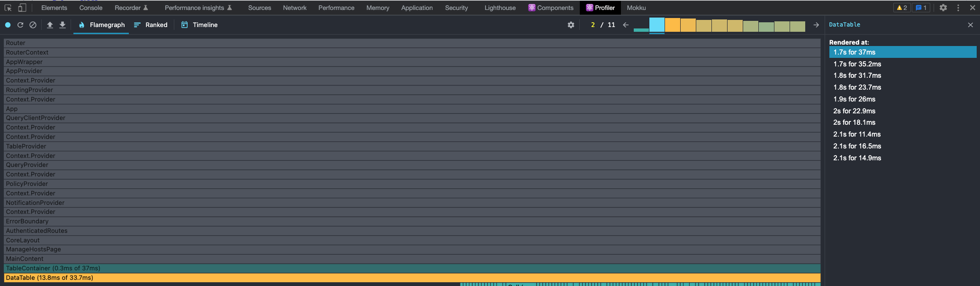Open Profiler settings gear
The height and width of the screenshot is (286, 980).
pyautogui.click(x=571, y=25)
